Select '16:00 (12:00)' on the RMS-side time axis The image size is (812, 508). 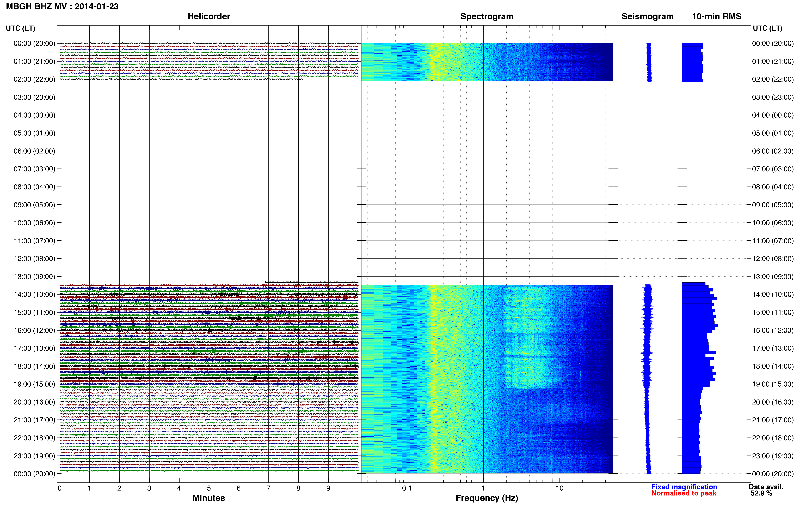coord(773,330)
